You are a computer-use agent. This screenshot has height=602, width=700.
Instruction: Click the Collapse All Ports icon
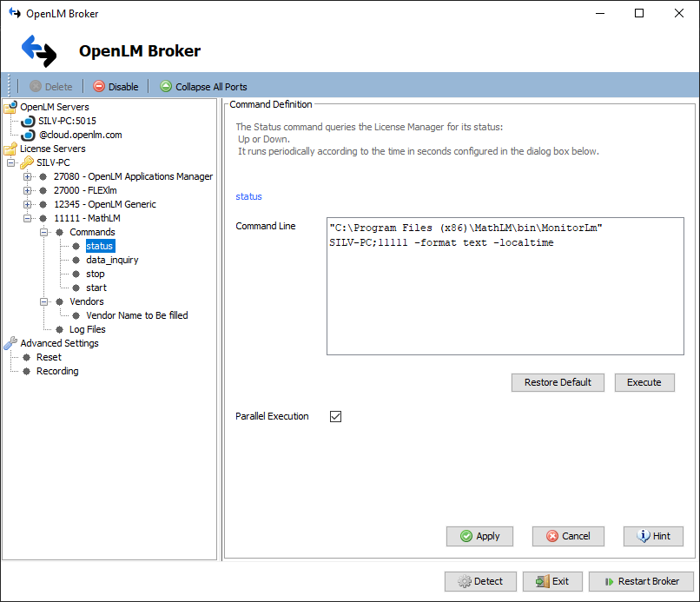tap(166, 87)
